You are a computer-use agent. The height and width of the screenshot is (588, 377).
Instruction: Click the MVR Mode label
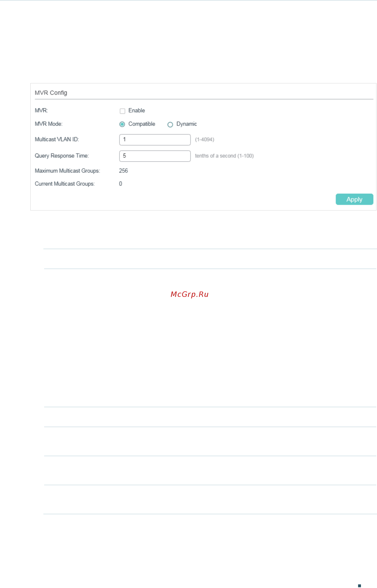[49, 124]
